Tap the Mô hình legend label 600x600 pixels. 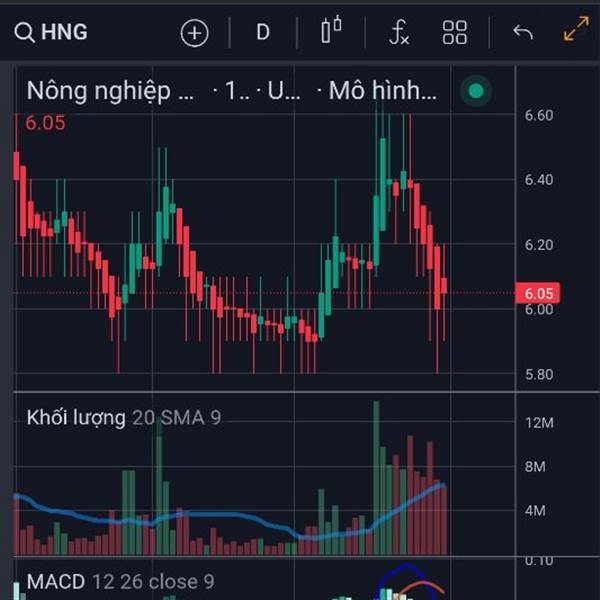click(383, 91)
